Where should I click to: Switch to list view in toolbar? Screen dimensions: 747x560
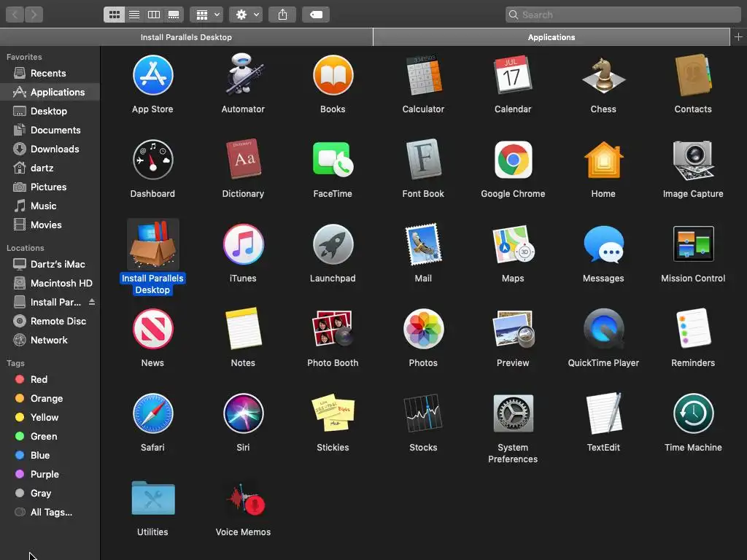click(x=134, y=15)
